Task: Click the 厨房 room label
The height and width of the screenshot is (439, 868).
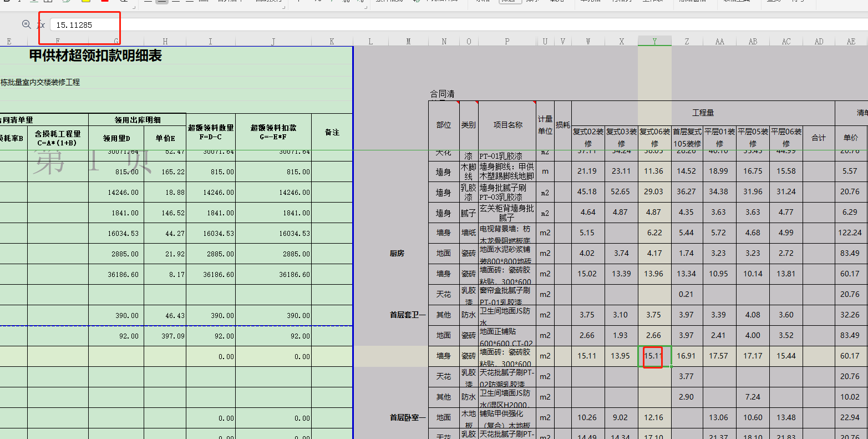Action: click(397, 254)
